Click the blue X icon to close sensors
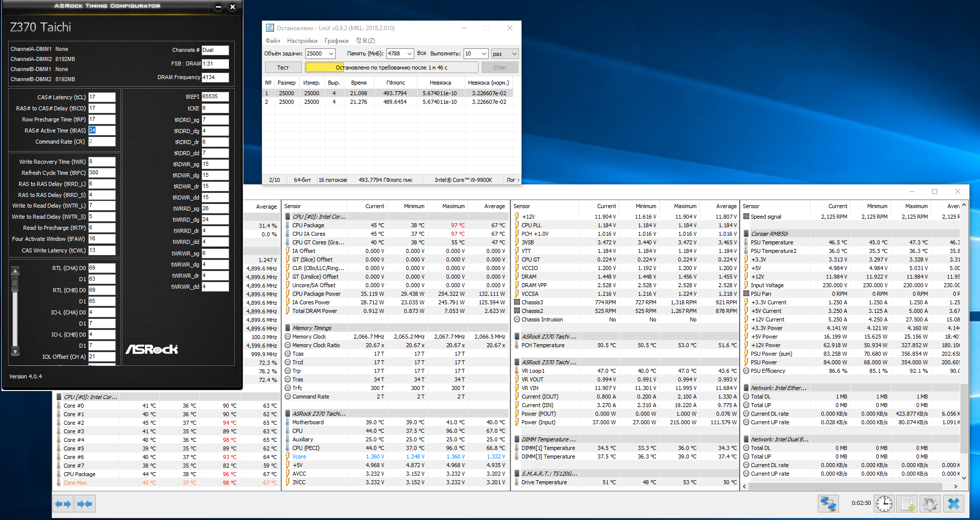Screen dimensions: 980x520 pos(953,503)
